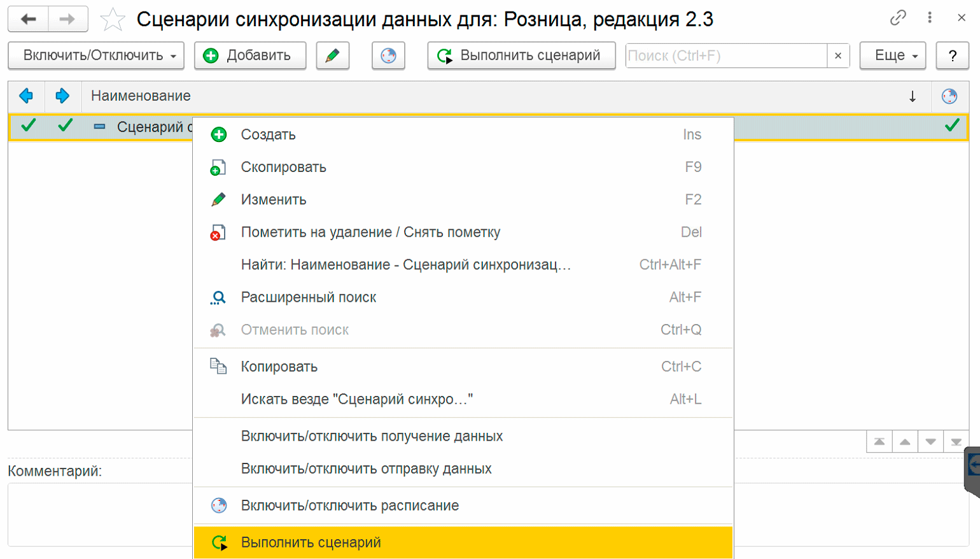Image resolution: width=980 pixels, height=559 pixels.
Task: Collapse the scenario row with minus icon
Action: 99,127
